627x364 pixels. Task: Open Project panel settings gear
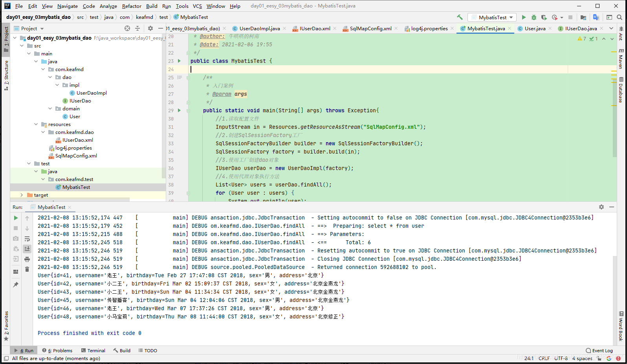(x=150, y=28)
